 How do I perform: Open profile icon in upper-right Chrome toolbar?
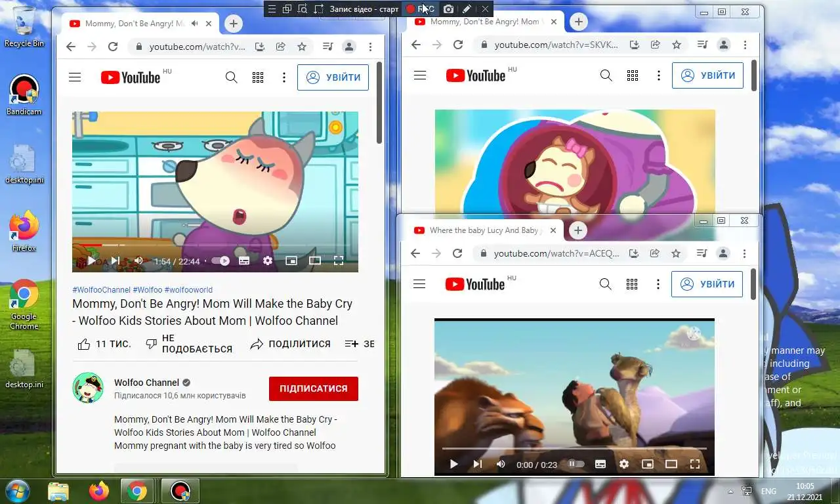pos(723,45)
